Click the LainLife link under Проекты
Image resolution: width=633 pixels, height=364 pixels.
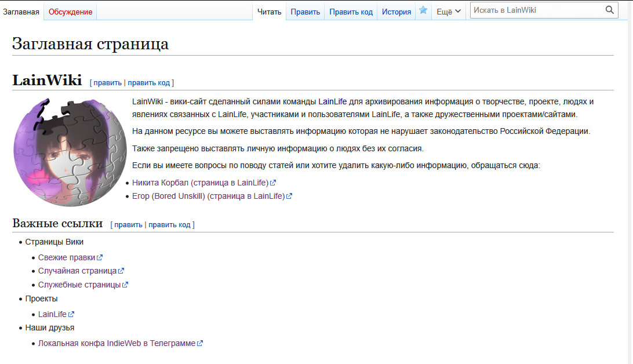point(52,314)
